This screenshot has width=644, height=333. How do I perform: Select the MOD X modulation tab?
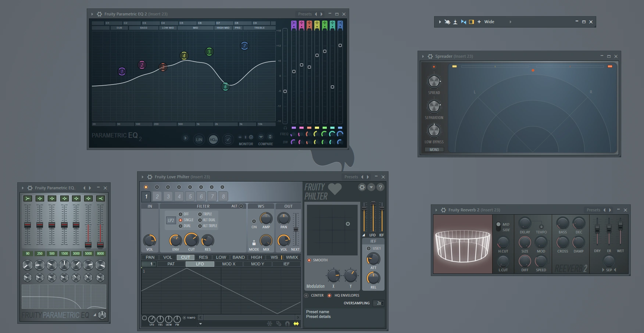click(229, 264)
